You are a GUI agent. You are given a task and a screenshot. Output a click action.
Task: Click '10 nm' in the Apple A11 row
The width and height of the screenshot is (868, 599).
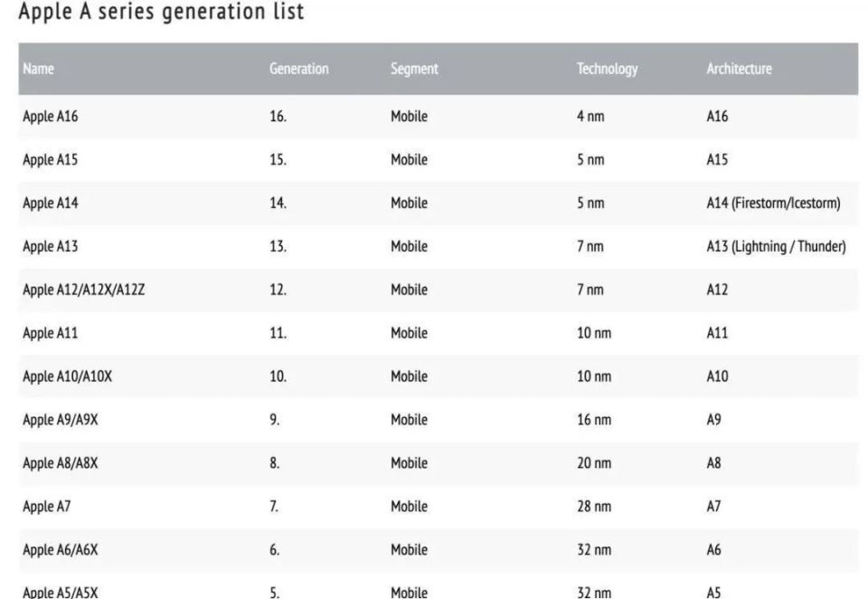point(594,333)
